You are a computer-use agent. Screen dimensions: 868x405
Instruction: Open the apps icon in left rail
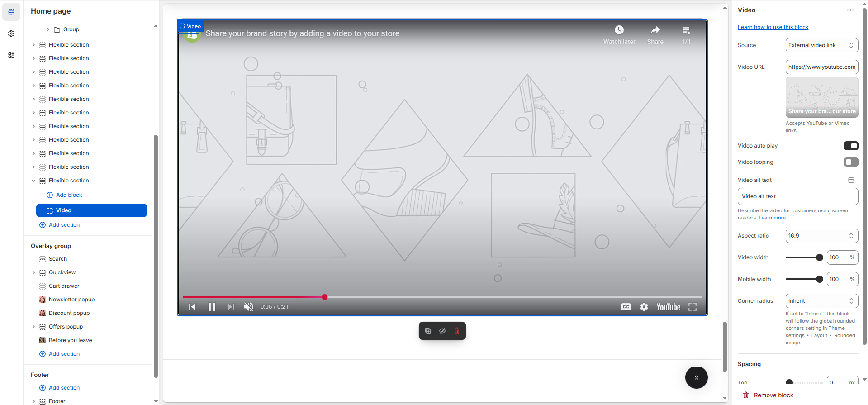tap(11, 55)
